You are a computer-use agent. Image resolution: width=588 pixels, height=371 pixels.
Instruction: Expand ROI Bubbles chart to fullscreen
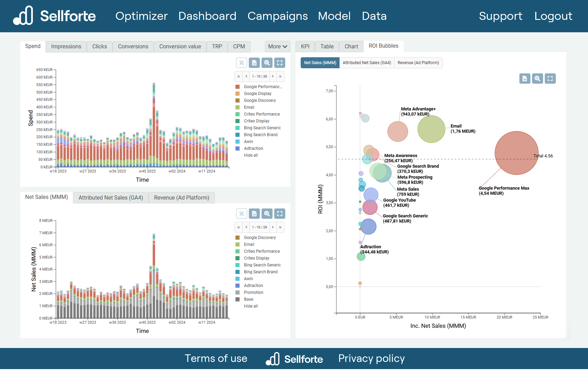550,78
